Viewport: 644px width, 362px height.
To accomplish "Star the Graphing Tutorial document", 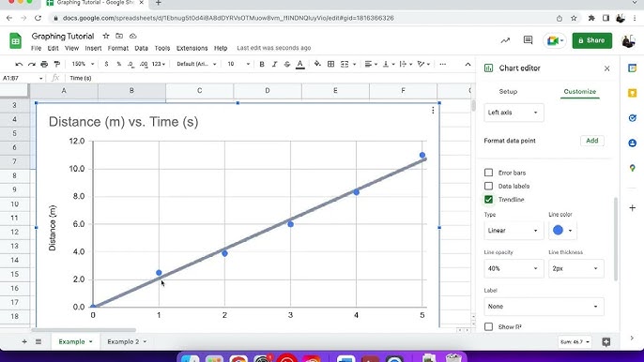I will point(106,37).
